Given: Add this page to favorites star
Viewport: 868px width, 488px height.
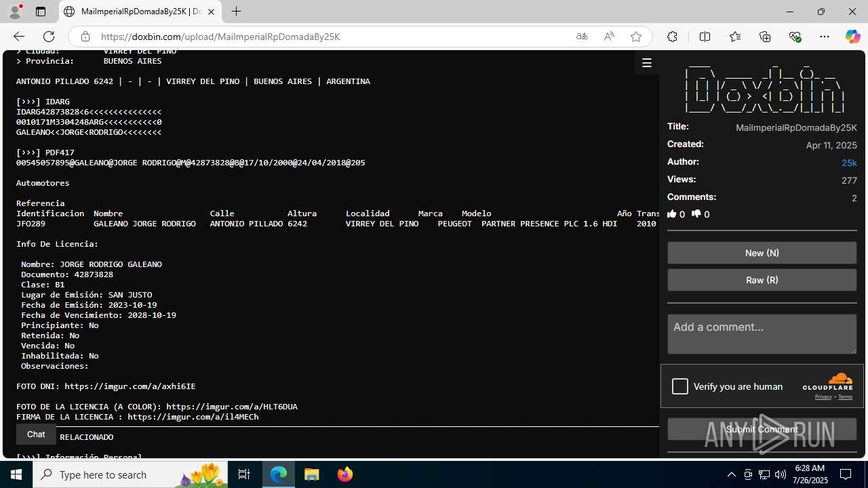Looking at the screenshot, I should tap(635, 37).
